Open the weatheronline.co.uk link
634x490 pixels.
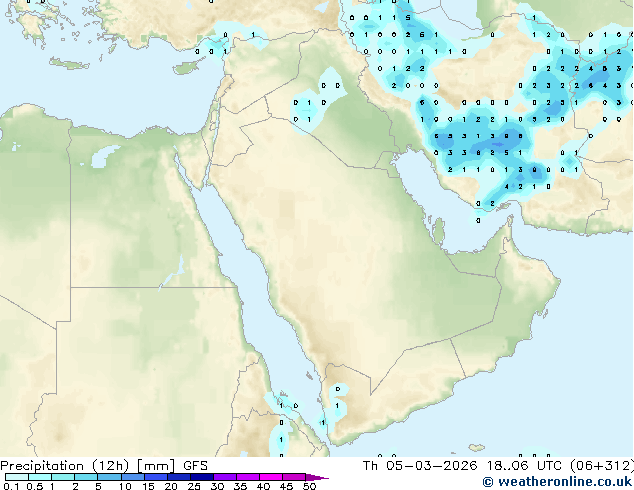pyautogui.click(x=557, y=482)
